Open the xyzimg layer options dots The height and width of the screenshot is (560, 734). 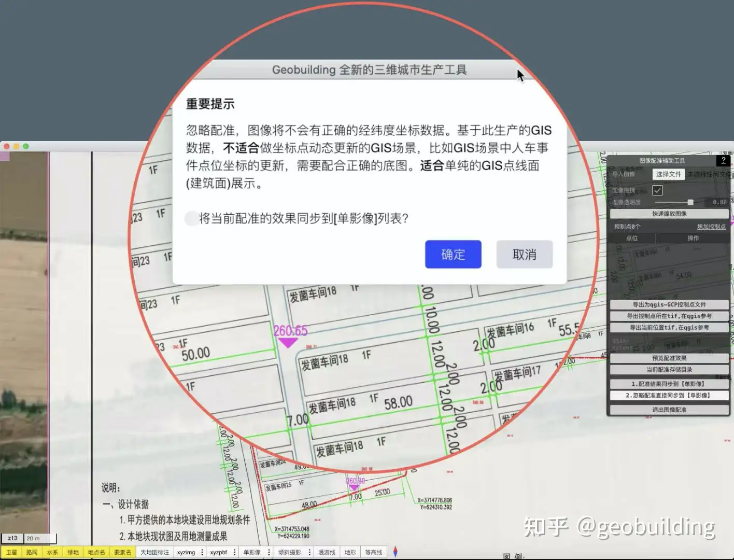click(202, 552)
